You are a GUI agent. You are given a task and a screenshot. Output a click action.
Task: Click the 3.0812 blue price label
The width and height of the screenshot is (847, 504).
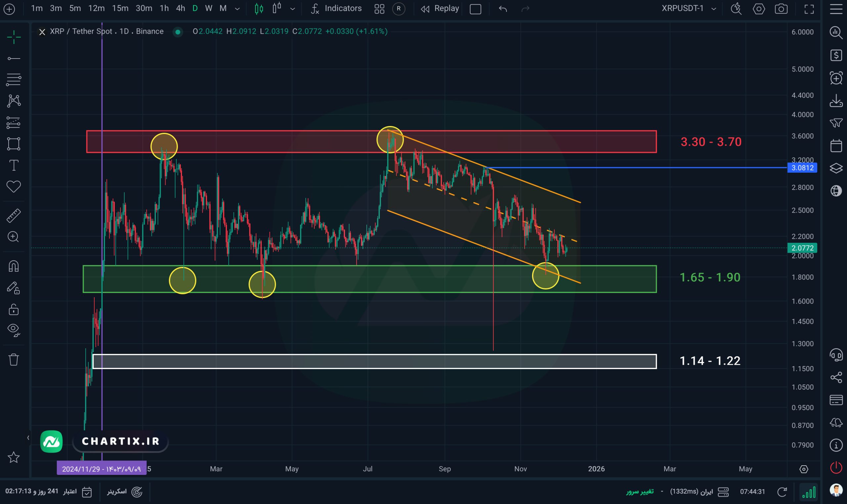point(802,168)
